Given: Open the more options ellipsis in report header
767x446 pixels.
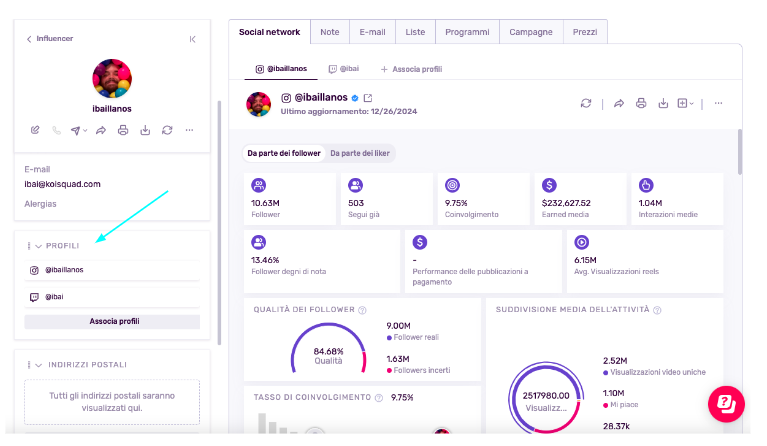Looking at the screenshot, I should coord(718,103).
